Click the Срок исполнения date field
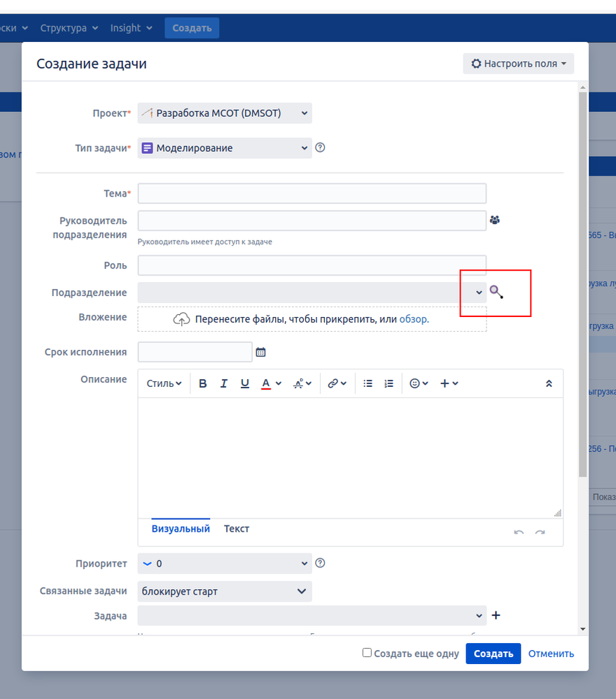Screen dimensions: 616x699 click(195, 352)
